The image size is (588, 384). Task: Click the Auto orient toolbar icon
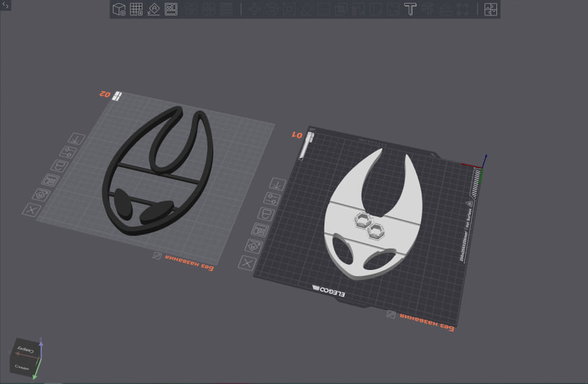pos(154,9)
